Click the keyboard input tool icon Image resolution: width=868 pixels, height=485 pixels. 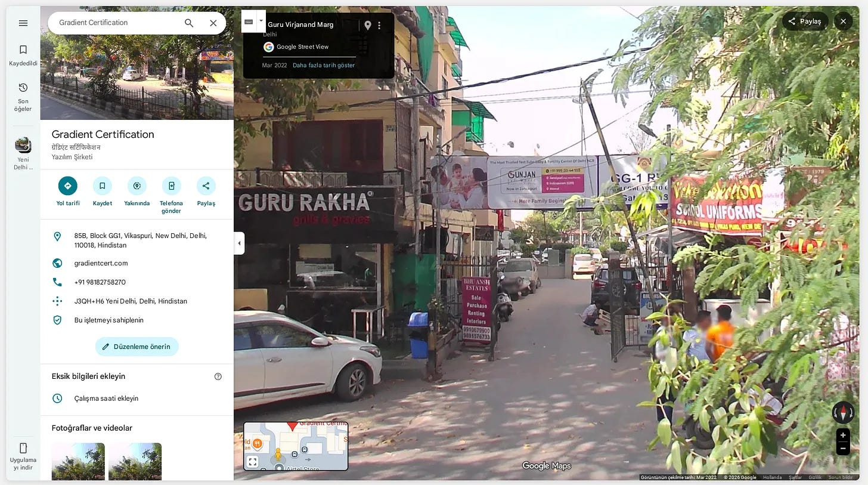[x=249, y=21]
